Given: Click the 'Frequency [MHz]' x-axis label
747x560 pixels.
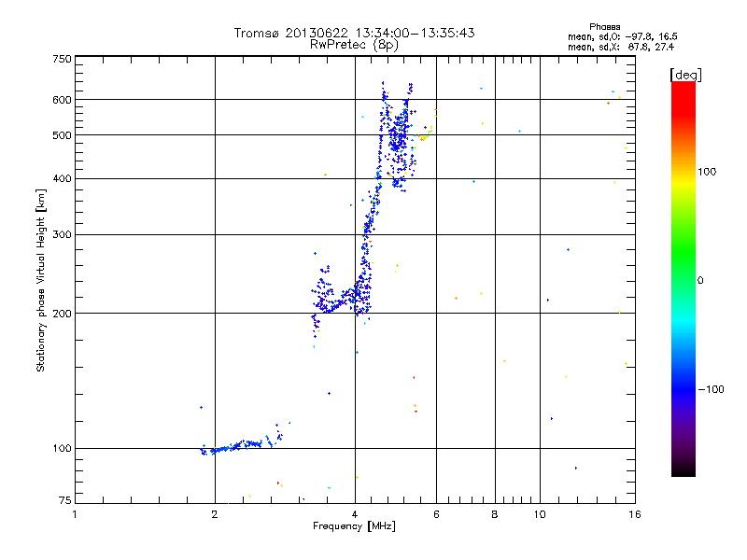Looking at the screenshot, I should tap(354, 526).
